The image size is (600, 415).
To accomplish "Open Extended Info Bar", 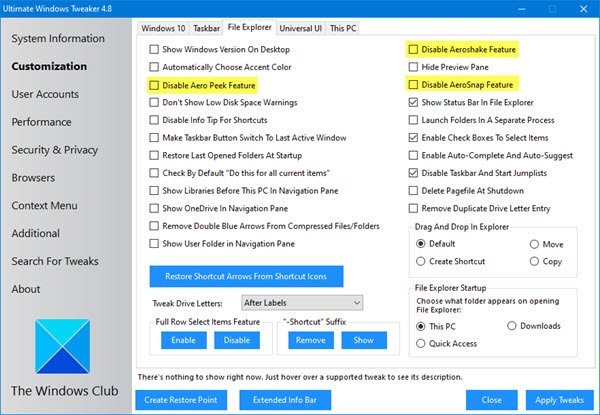I will pyautogui.click(x=285, y=400).
